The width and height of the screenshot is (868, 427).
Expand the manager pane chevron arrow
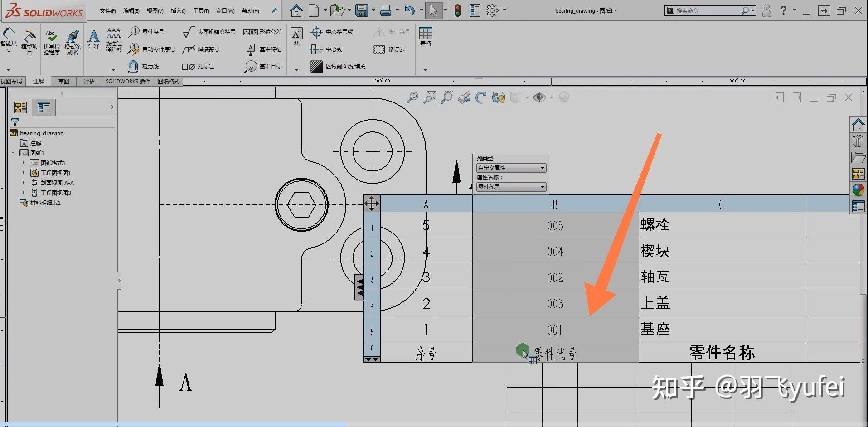coord(112,107)
